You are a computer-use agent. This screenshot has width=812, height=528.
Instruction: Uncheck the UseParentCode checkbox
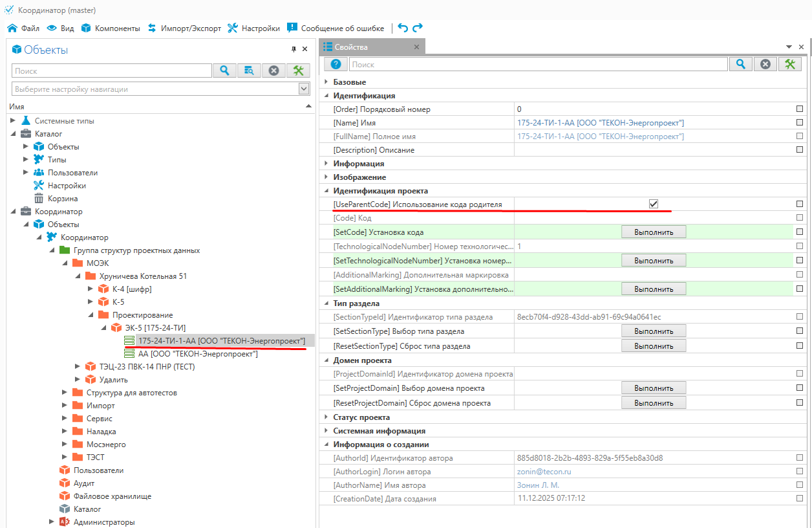(x=654, y=204)
